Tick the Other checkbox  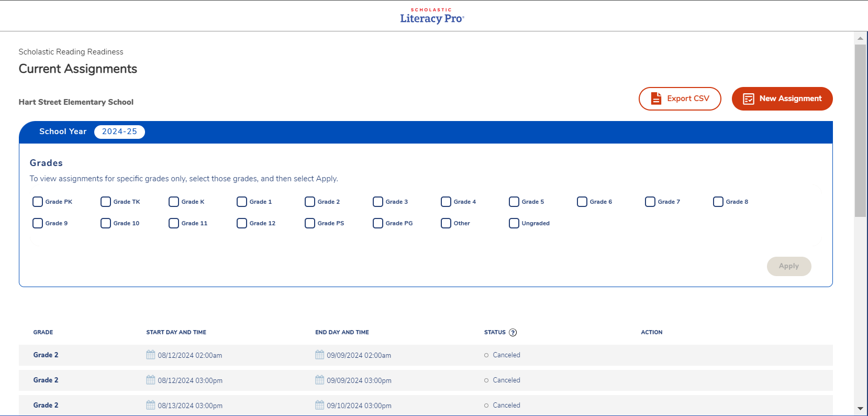click(x=446, y=223)
